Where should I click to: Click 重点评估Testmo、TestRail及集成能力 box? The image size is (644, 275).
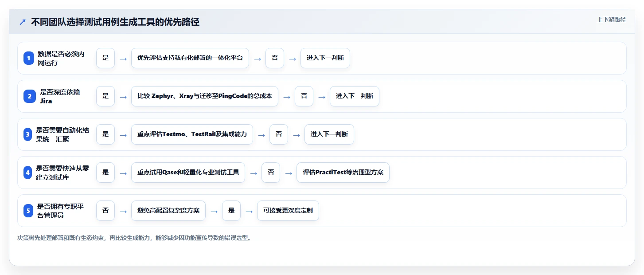pos(192,134)
